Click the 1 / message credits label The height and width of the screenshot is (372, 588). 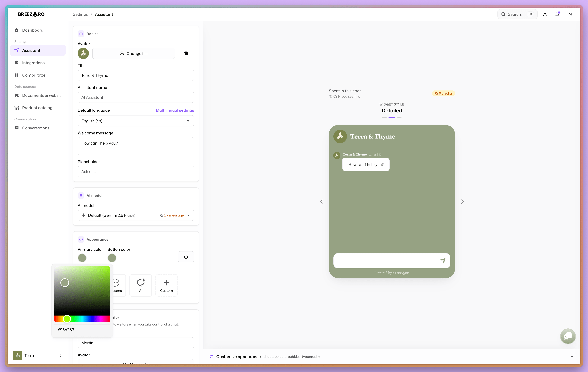(x=172, y=215)
